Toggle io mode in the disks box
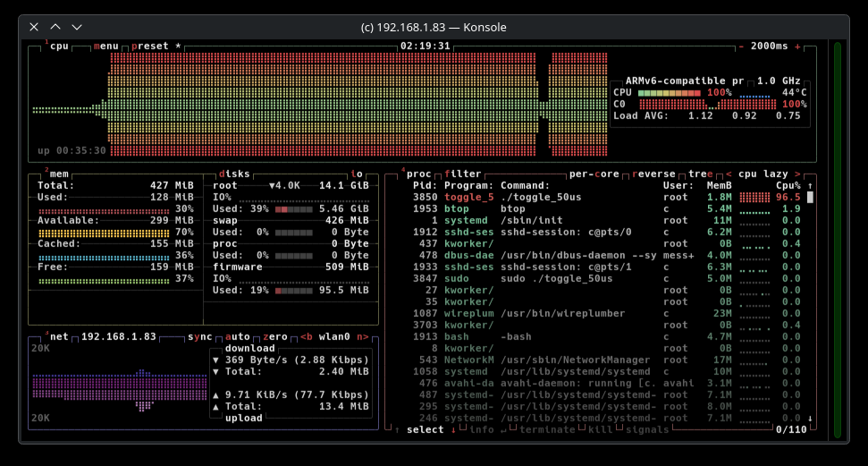Viewport: 868px width, 466px height. [356, 174]
